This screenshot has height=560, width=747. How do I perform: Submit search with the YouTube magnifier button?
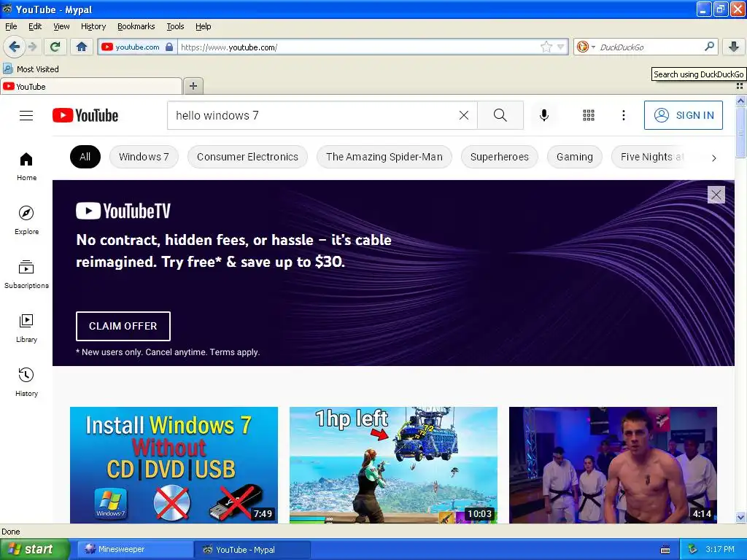click(500, 115)
